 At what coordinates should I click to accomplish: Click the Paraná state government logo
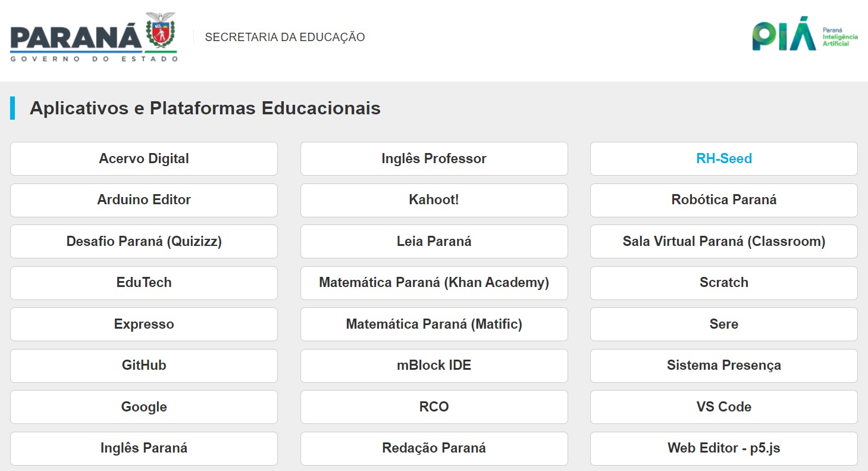[93, 37]
